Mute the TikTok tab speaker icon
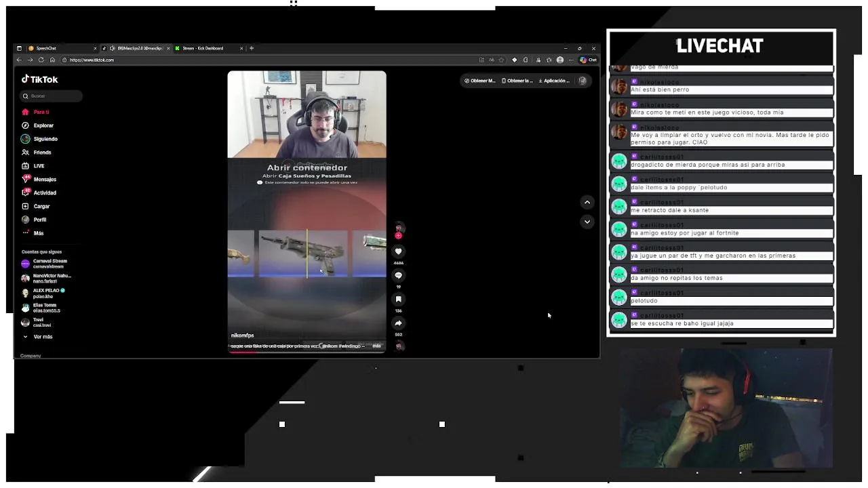868x488 pixels. (112, 48)
